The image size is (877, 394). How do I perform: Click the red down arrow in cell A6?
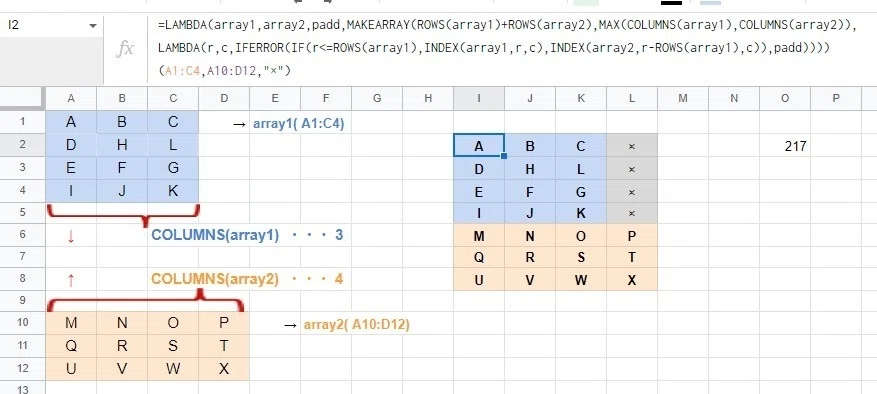pyautogui.click(x=71, y=236)
